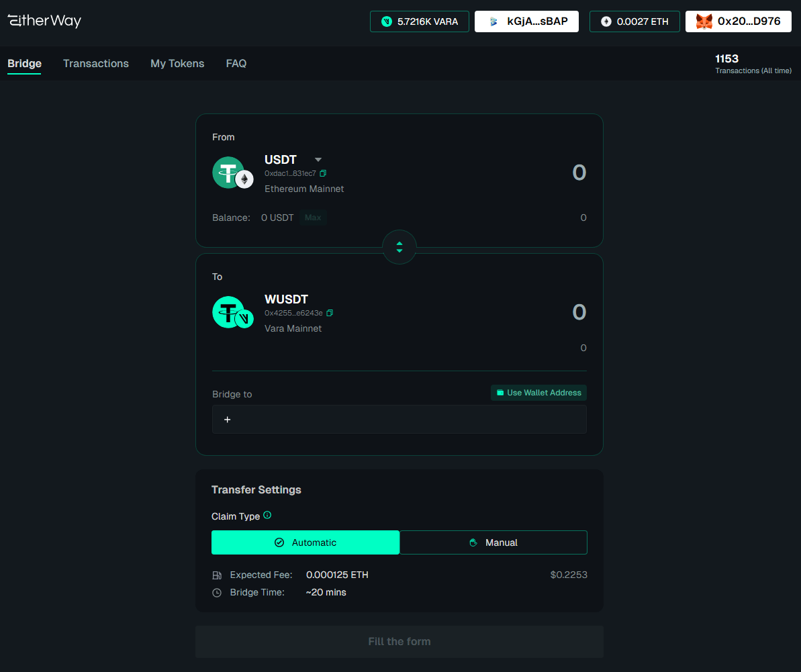The height and width of the screenshot is (672, 801).
Task: Click the Ethereum Mainnet network label
Action: click(304, 189)
